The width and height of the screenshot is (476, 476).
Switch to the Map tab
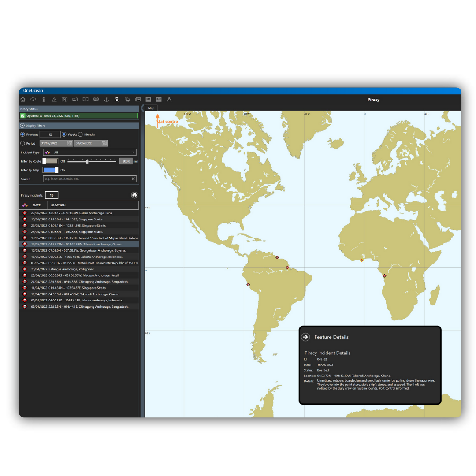tap(151, 108)
